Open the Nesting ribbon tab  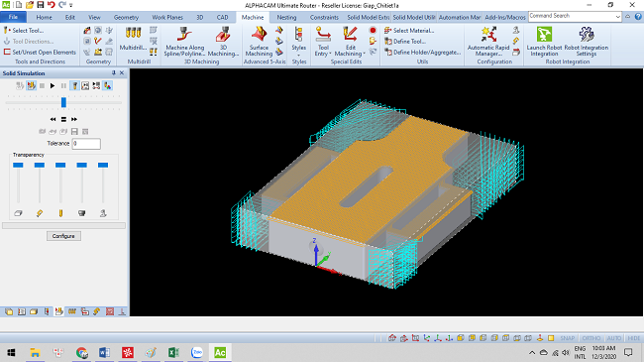(286, 17)
